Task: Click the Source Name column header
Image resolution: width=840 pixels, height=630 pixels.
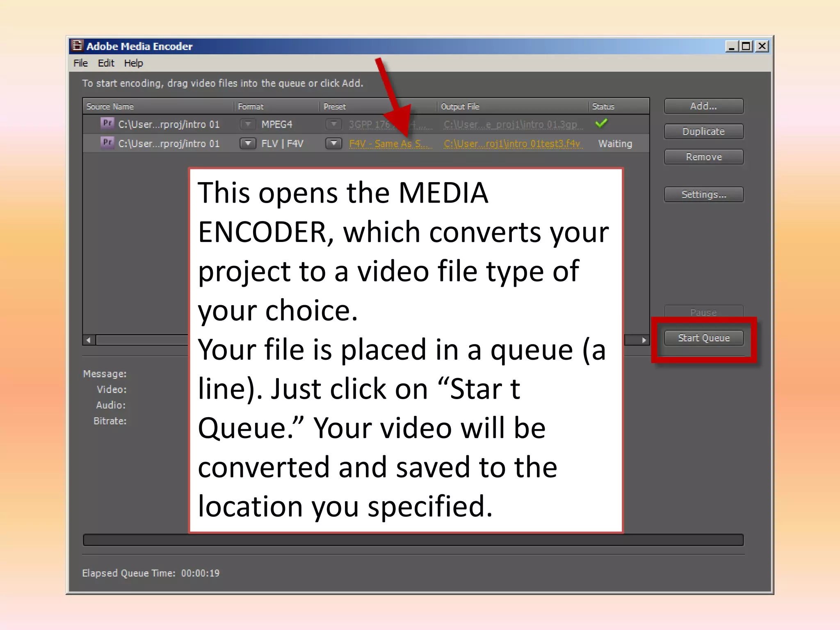Action: pyautogui.click(x=158, y=106)
